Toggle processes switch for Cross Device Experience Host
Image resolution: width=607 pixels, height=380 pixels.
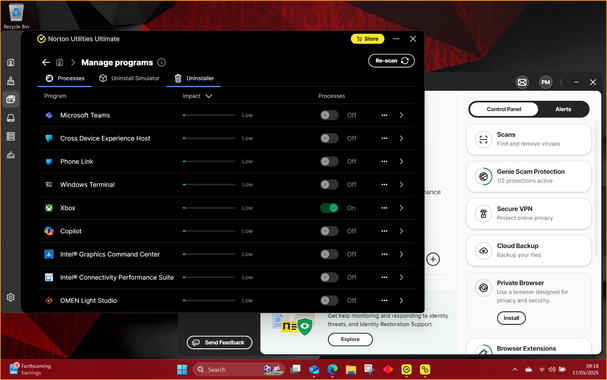click(329, 139)
